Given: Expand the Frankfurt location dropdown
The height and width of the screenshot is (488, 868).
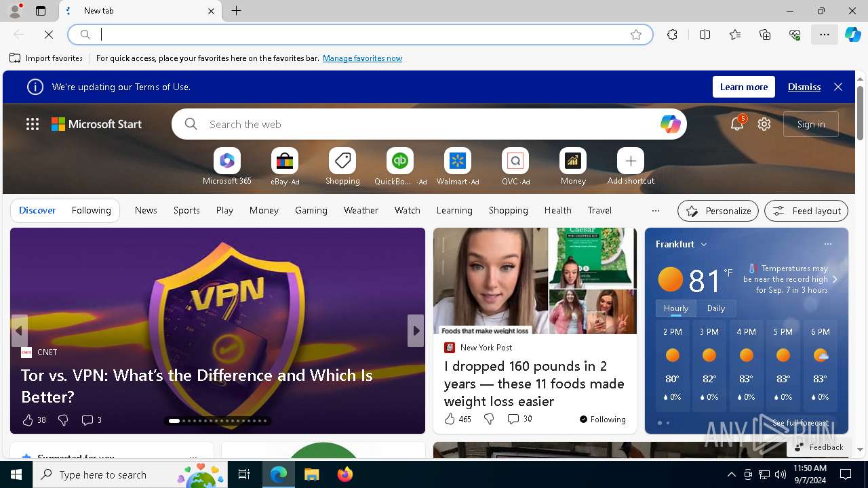Looking at the screenshot, I should pos(704,244).
